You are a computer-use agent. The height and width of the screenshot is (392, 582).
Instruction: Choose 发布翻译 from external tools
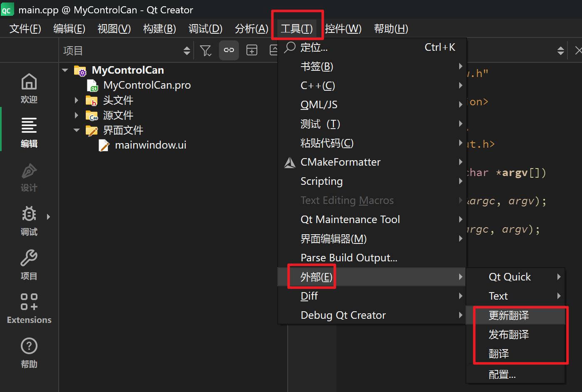click(516, 335)
